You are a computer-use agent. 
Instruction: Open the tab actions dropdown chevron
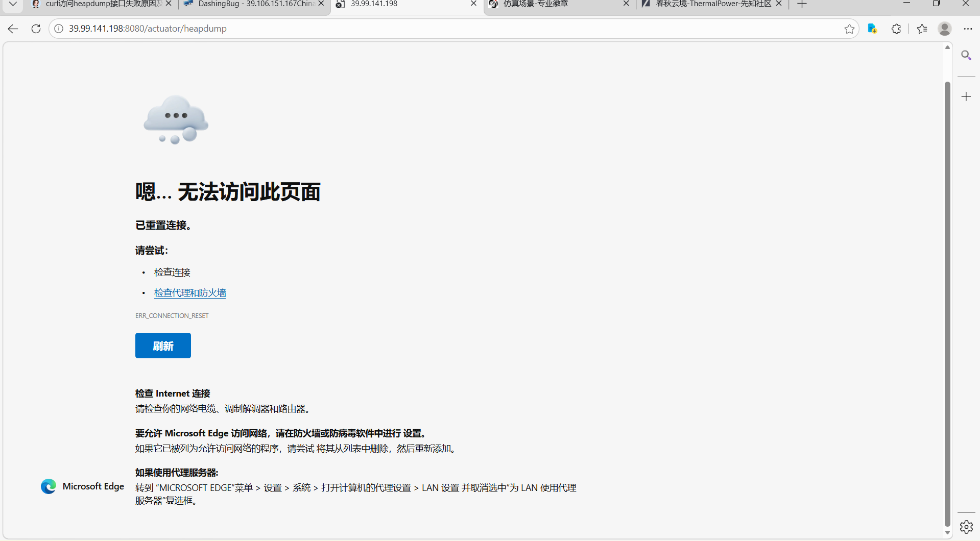(x=12, y=4)
